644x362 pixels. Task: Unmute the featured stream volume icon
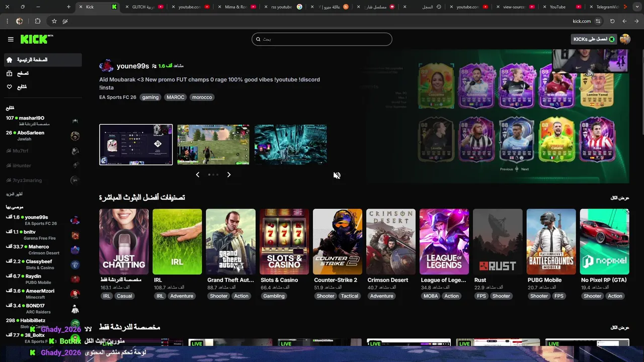coord(337,175)
